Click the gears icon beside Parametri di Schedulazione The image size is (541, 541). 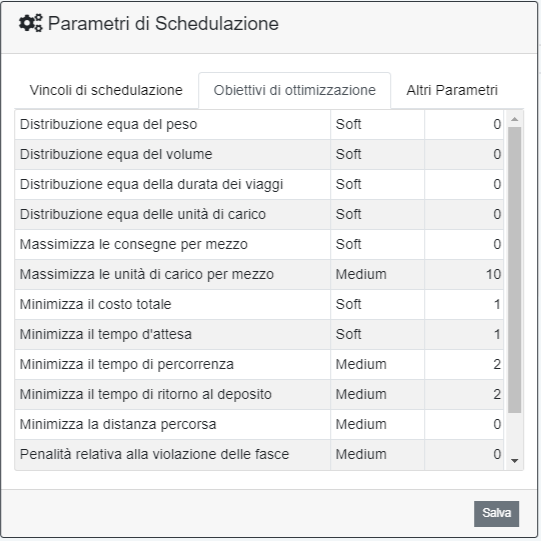click(x=31, y=23)
